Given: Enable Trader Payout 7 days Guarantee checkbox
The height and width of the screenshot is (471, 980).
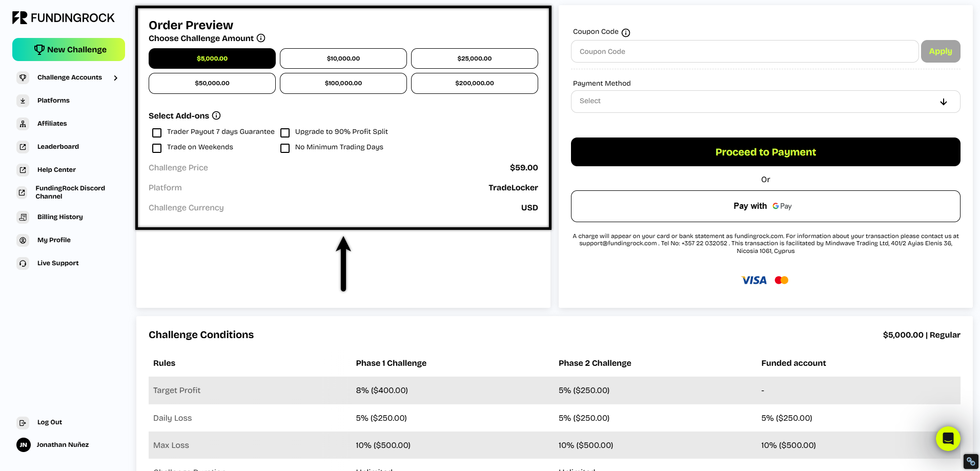Looking at the screenshot, I should [157, 133].
